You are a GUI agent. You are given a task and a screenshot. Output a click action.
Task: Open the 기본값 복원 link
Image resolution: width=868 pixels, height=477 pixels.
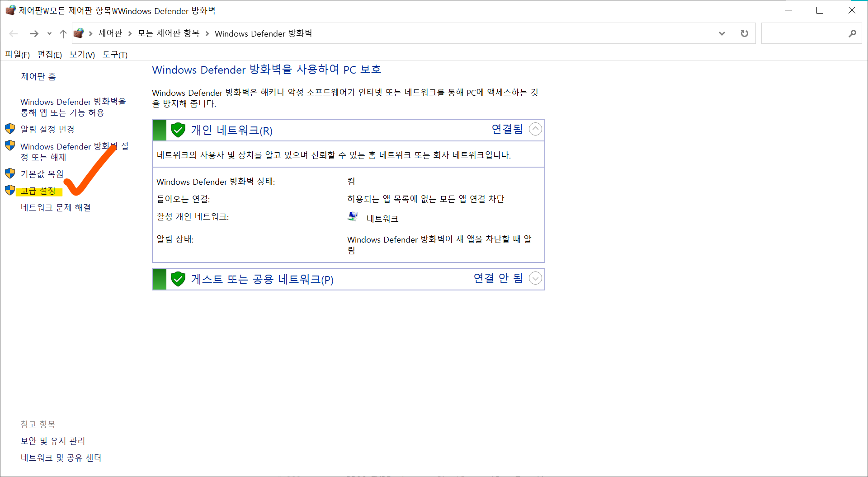[x=42, y=174]
